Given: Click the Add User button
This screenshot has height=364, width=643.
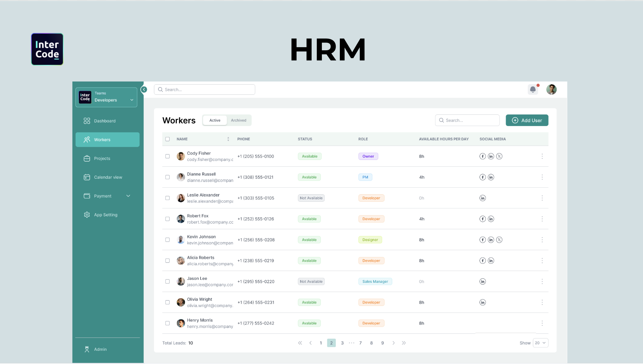Looking at the screenshot, I should 527,120.
